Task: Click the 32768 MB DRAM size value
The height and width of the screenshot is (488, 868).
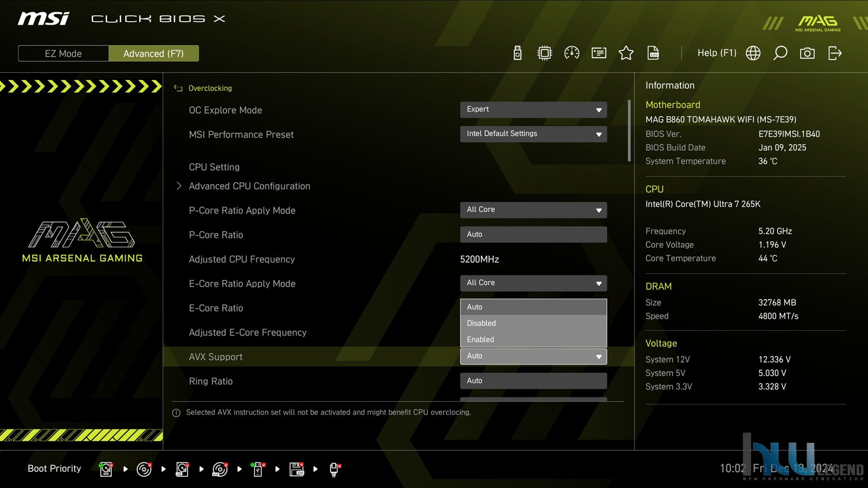Action: (777, 303)
